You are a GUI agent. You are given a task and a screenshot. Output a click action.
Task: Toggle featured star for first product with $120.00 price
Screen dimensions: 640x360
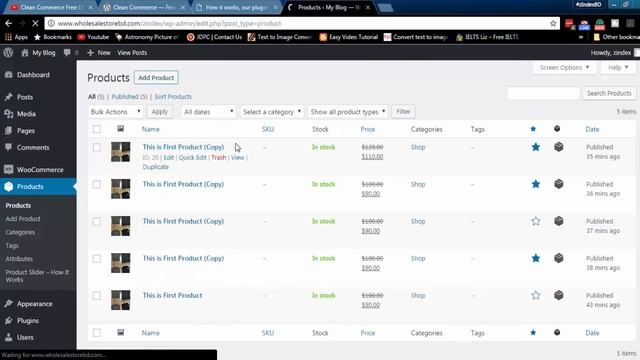point(536,147)
